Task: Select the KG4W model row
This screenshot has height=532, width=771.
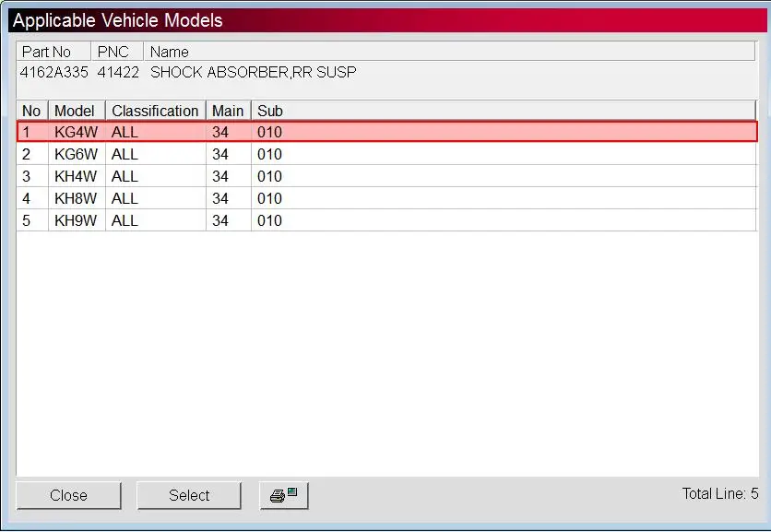Action: [387, 132]
